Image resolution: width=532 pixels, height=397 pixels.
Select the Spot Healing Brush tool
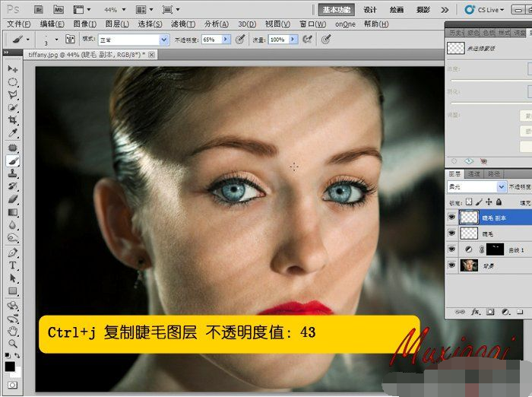[13, 148]
